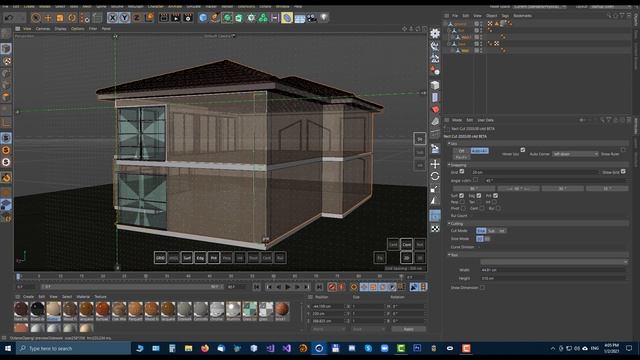Click the blue Cube primitive icon

(x=203, y=18)
